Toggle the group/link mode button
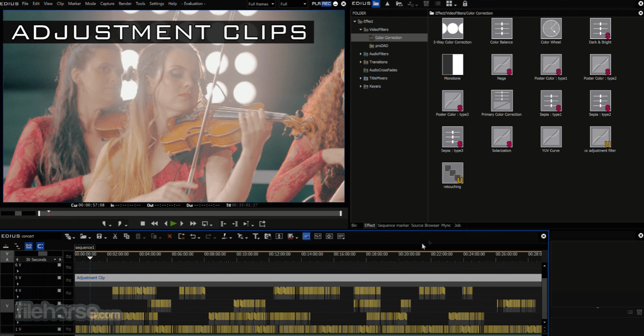This screenshot has height=336, width=644. pos(28,246)
